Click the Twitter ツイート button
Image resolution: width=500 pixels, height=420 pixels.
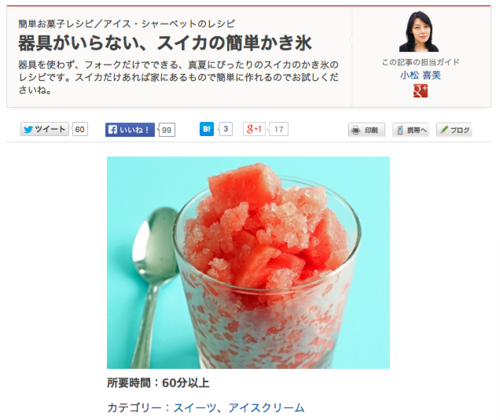point(45,129)
